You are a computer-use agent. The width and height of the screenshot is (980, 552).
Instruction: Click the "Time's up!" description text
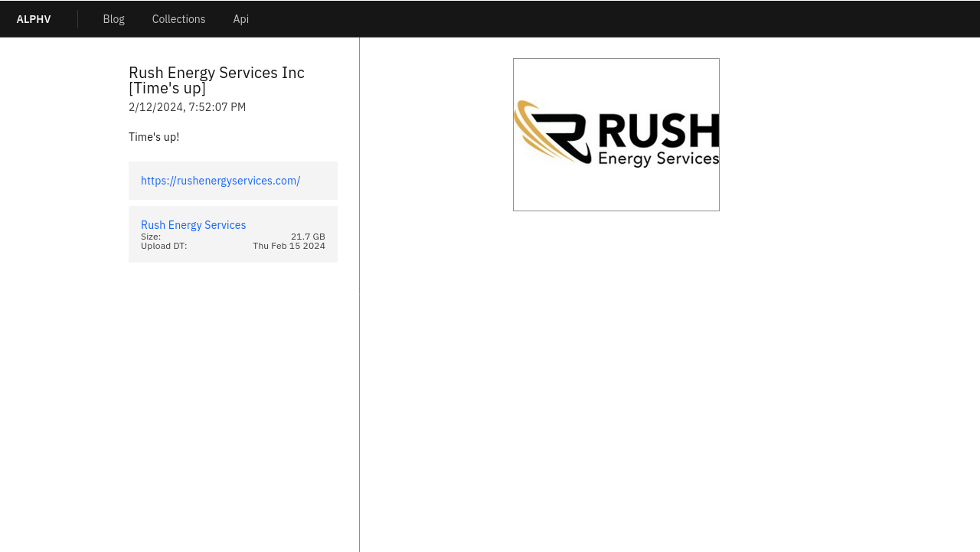point(154,137)
